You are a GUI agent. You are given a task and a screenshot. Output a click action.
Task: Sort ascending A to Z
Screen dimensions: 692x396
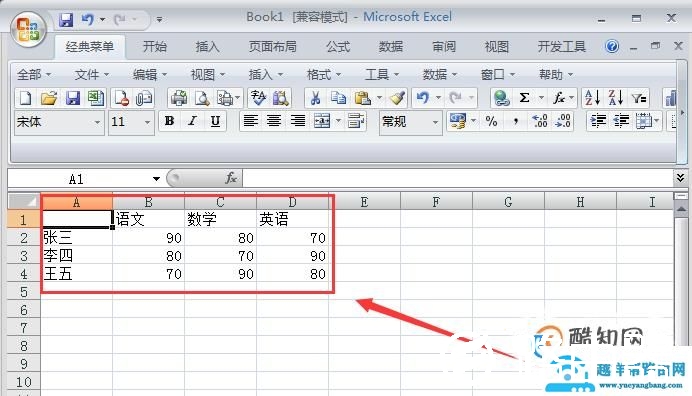pos(592,98)
